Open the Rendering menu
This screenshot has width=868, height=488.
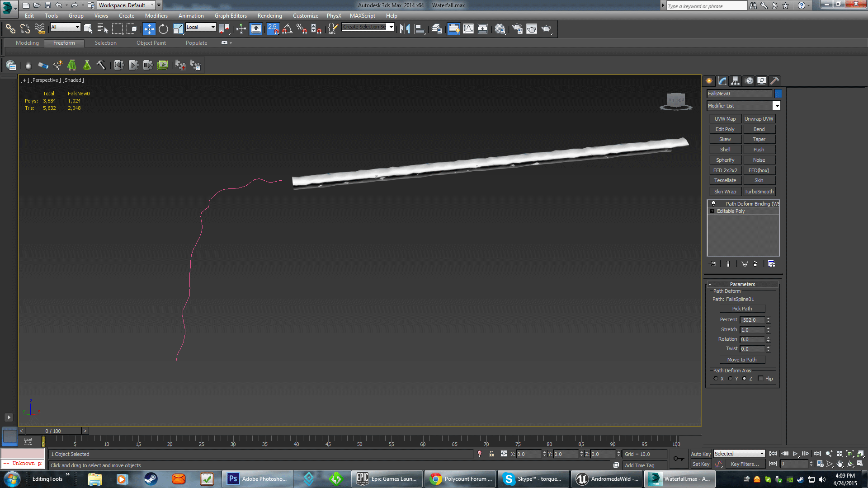pos(269,16)
